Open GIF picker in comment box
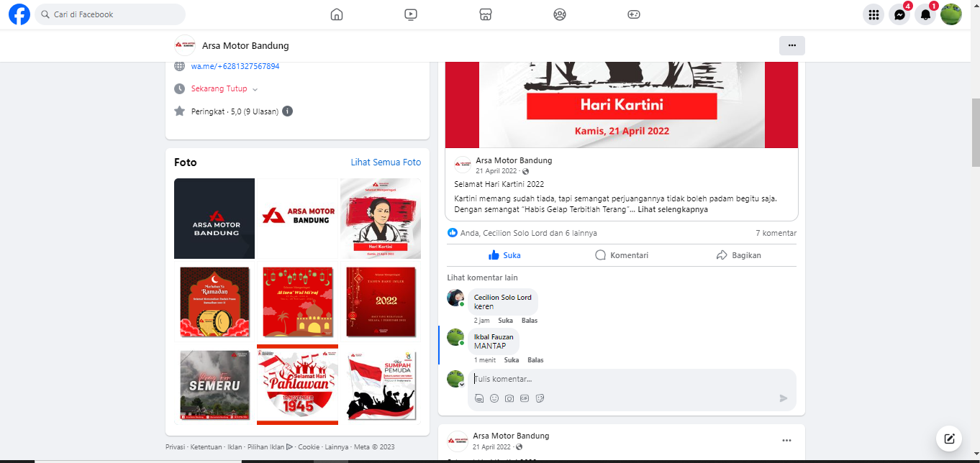980x463 pixels. point(525,398)
